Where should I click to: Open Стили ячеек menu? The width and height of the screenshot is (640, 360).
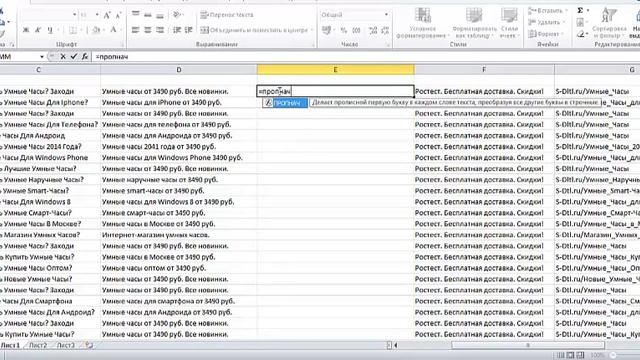[509, 24]
